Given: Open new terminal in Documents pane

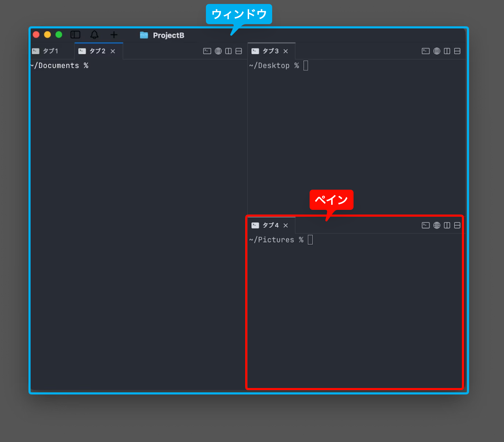Looking at the screenshot, I should click(x=207, y=51).
